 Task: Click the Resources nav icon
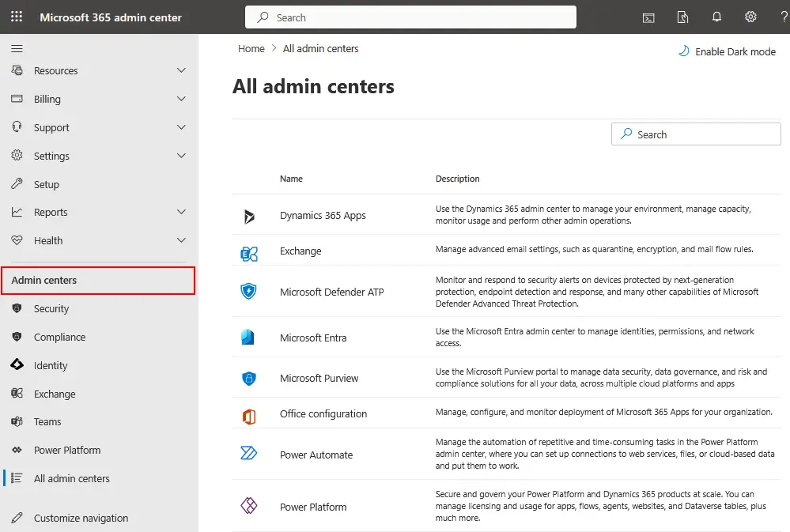[17, 70]
